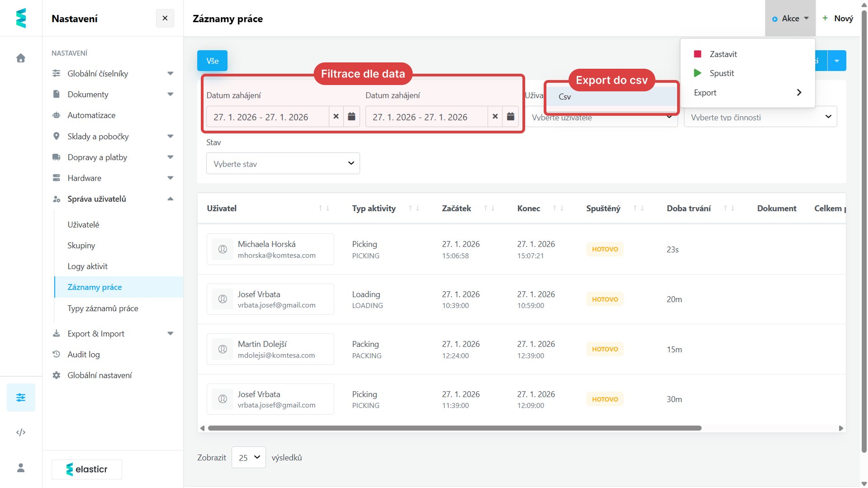Select Zastavit from the Akce menu
Image resolution: width=868 pixels, height=488 pixels.
pyautogui.click(x=723, y=54)
